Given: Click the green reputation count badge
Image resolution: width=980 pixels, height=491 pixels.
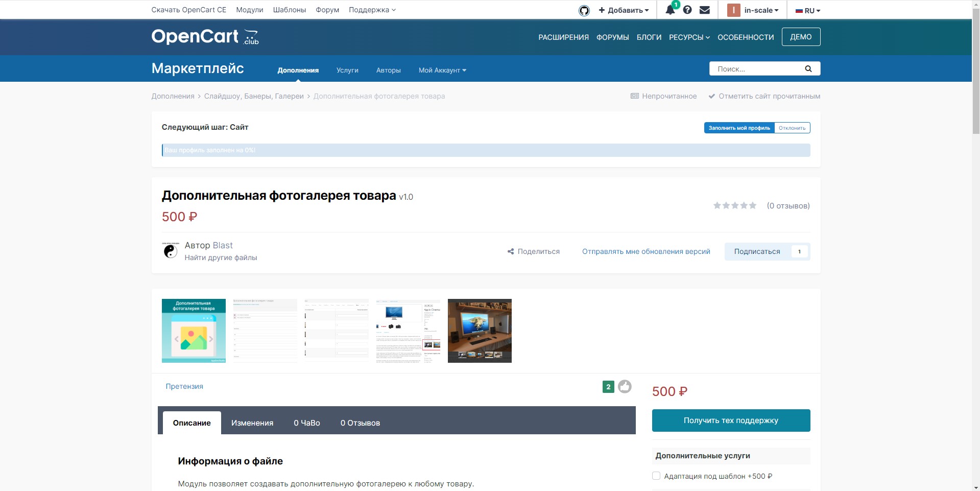Looking at the screenshot, I should click(x=608, y=387).
